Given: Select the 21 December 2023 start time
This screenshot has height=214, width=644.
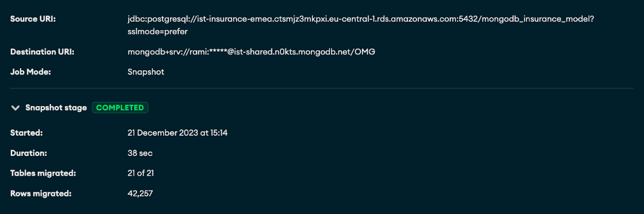Looking at the screenshot, I should [x=177, y=133].
